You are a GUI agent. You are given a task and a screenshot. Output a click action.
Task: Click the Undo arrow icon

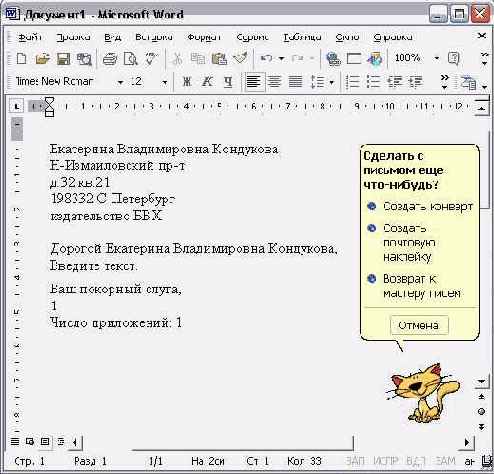(x=266, y=58)
